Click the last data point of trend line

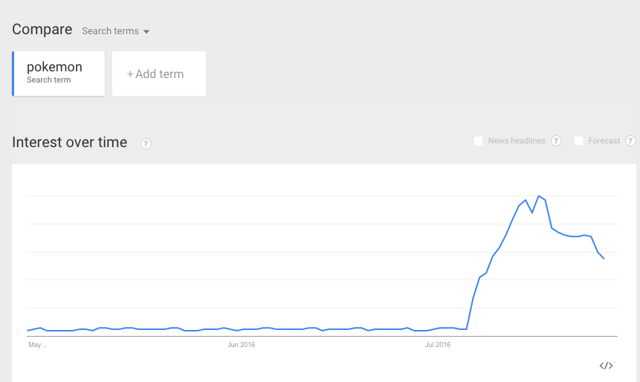pyautogui.click(x=604, y=258)
